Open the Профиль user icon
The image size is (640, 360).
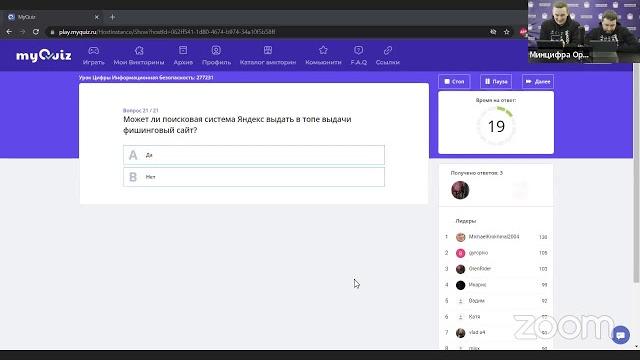click(216, 50)
